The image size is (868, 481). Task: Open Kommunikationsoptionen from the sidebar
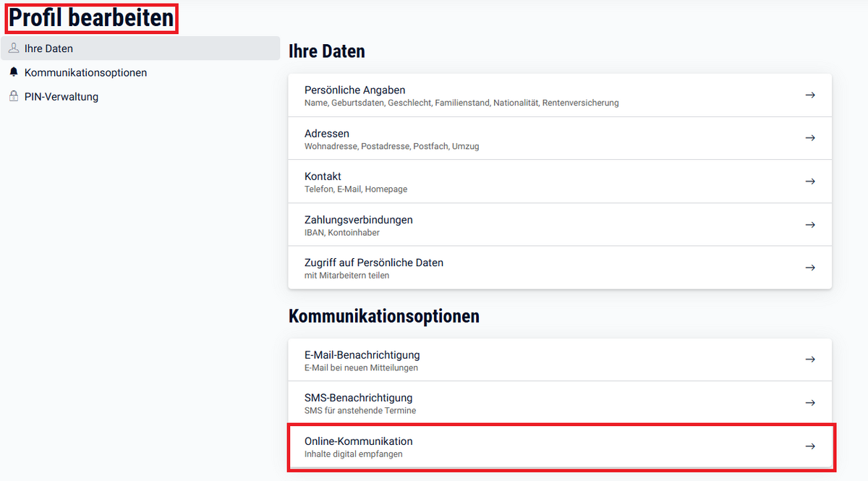pyautogui.click(x=85, y=72)
